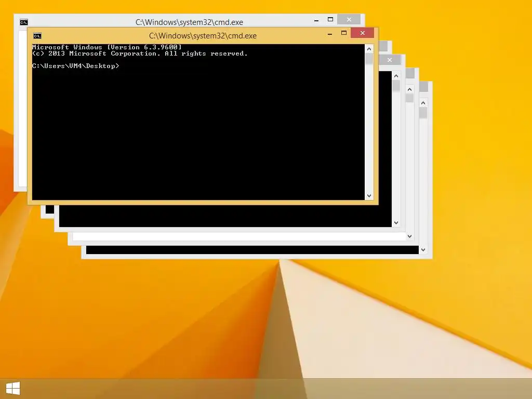This screenshot has height=399, width=532.
Task: Close the active cmd.exe window with red X
Action: coord(362,33)
